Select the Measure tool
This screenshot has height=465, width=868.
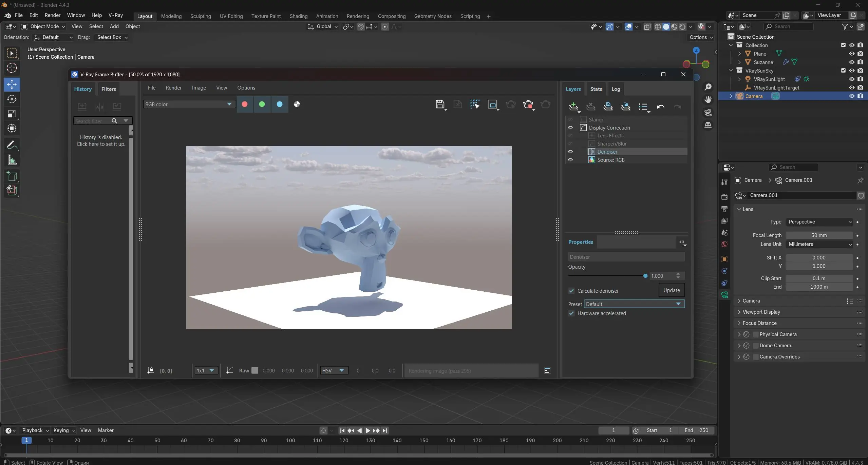tap(12, 160)
